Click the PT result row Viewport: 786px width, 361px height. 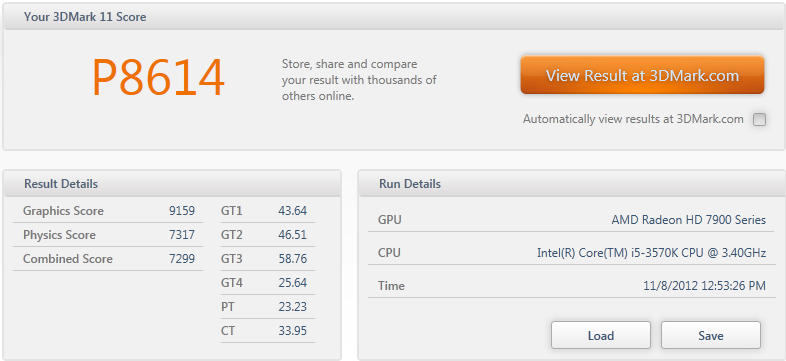(x=268, y=307)
